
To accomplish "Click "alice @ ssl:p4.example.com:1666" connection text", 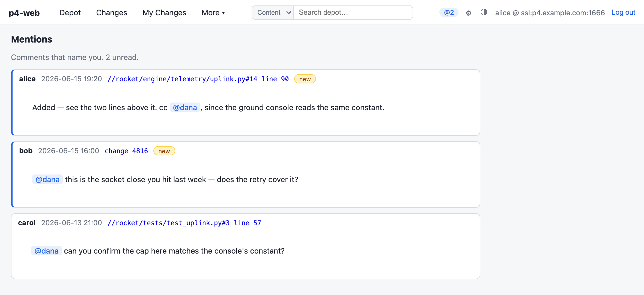I will (550, 13).
